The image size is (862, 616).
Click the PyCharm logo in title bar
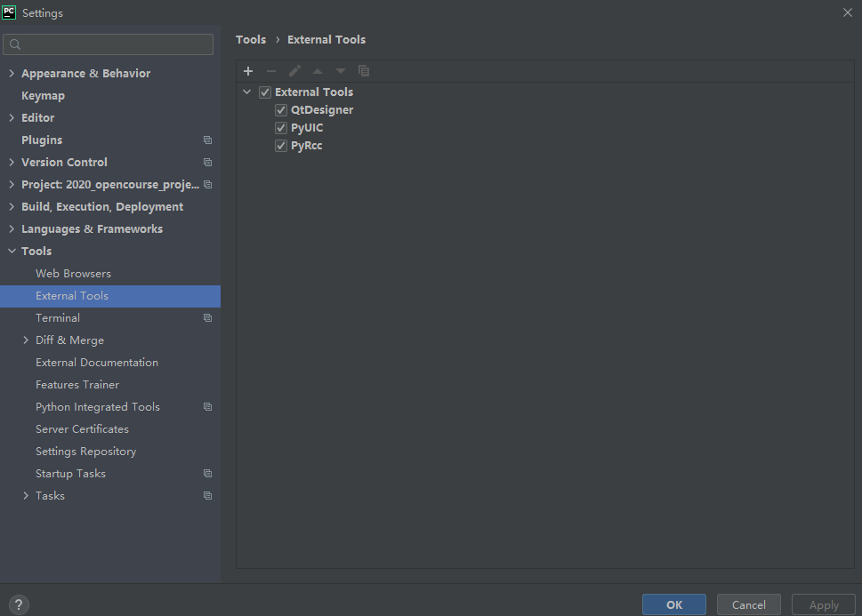pyautogui.click(x=10, y=12)
